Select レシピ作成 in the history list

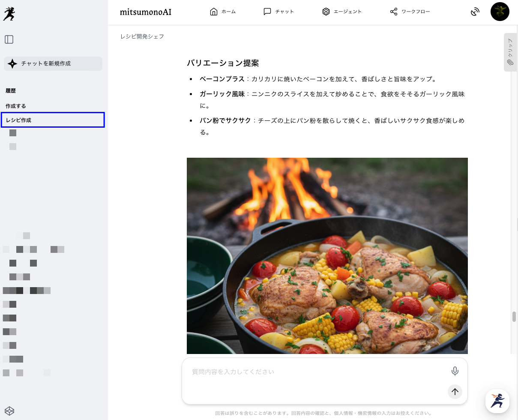click(53, 120)
